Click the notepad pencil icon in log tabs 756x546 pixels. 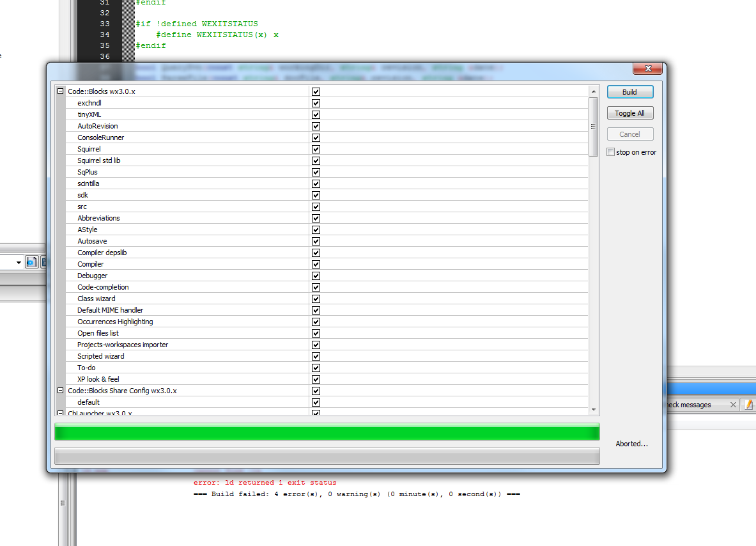coord(748,405)
